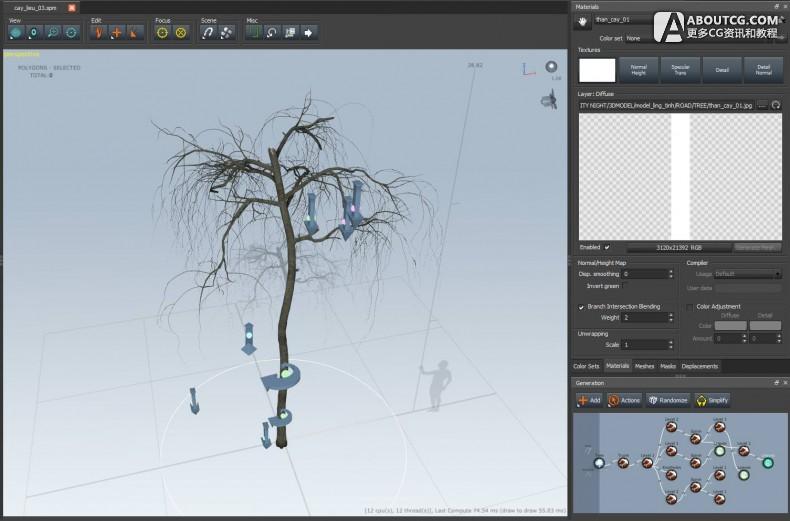The image size is (790, 521).
Task: Select the orange plus icon in Edit group
Action: pos(116,32)
